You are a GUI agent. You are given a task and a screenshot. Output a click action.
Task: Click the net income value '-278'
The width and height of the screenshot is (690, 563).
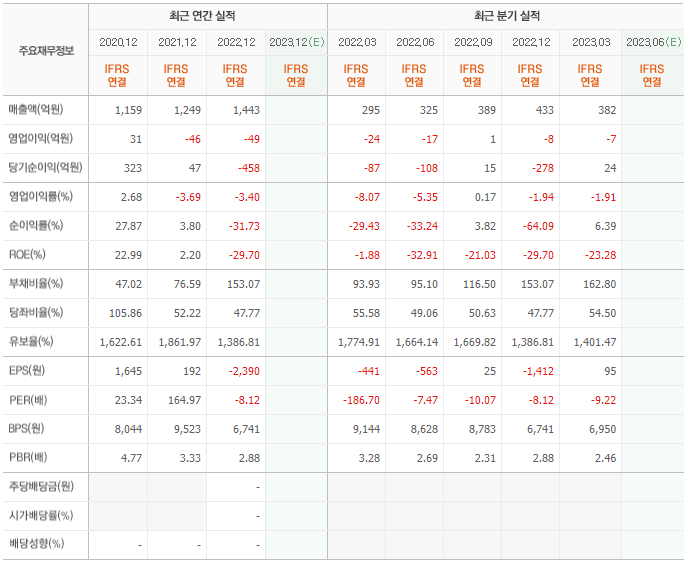pyautogui.click(x=543, y=168)
